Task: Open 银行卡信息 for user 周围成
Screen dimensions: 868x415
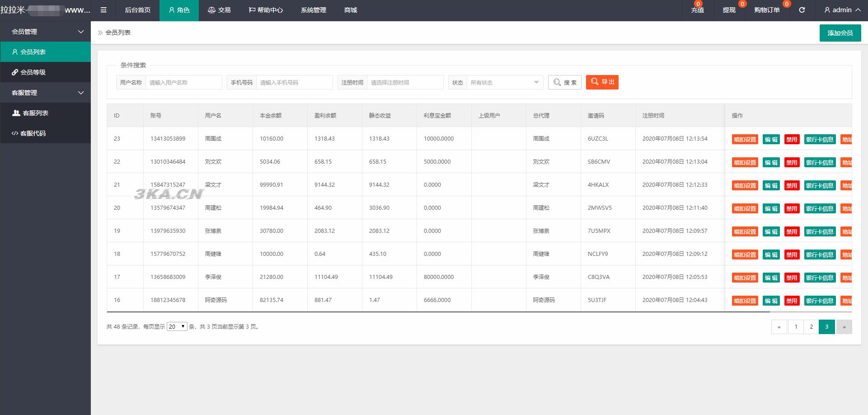Action: pos(820,139)
